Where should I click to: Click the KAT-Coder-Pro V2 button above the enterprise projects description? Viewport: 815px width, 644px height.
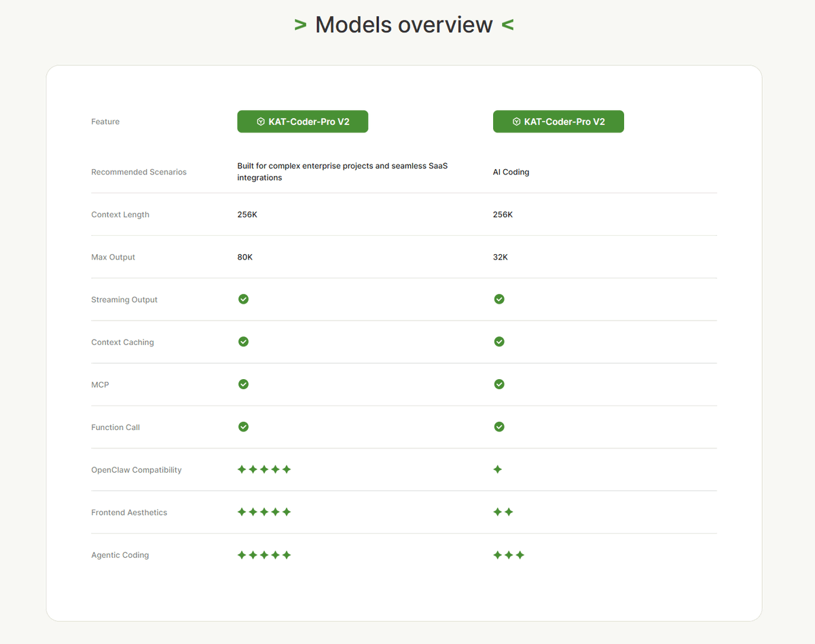click(x=302, y=122)
